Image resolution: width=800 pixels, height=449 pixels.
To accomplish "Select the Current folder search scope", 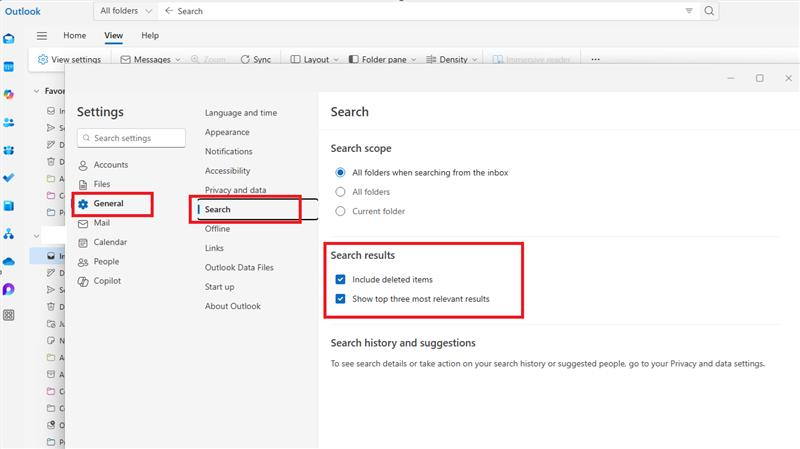I will 340,211.
